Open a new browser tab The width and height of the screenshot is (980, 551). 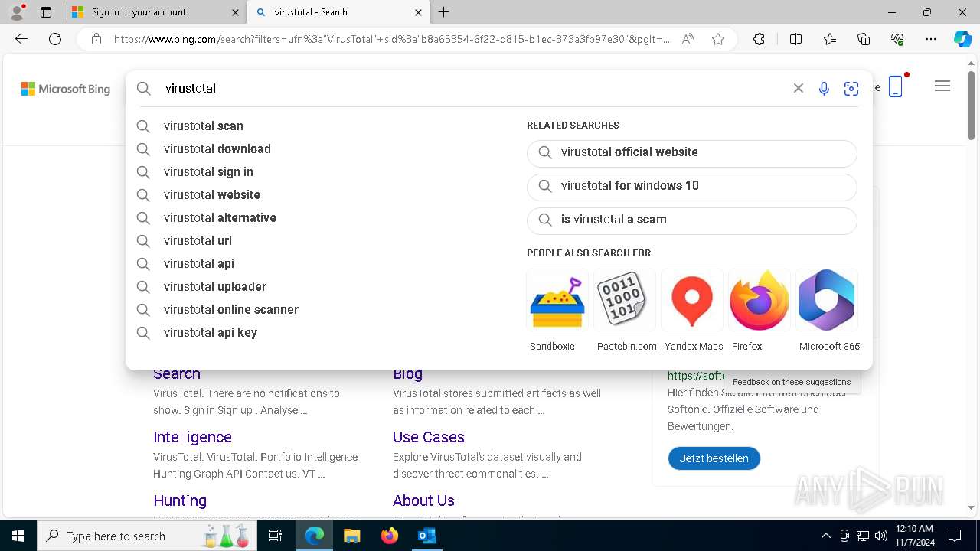point(444,12)
